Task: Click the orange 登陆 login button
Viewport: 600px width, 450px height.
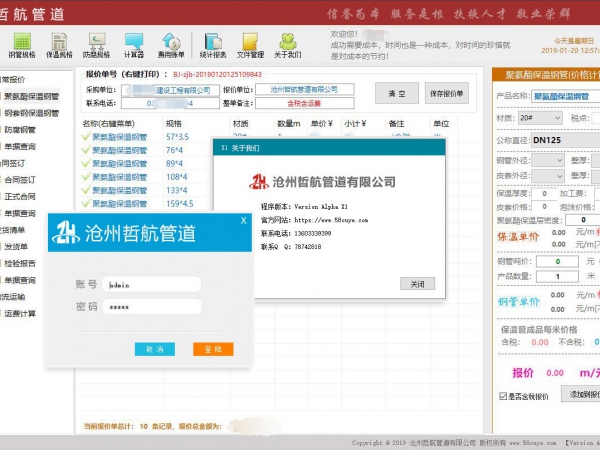Action: pos(213,349)
